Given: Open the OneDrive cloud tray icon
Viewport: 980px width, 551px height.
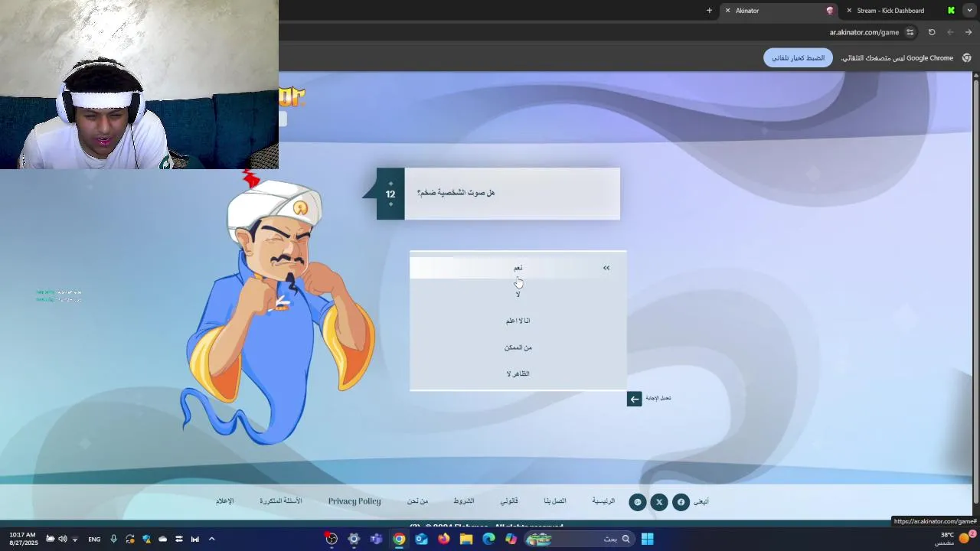Looking at the screenshot, I should click(162, 539).
